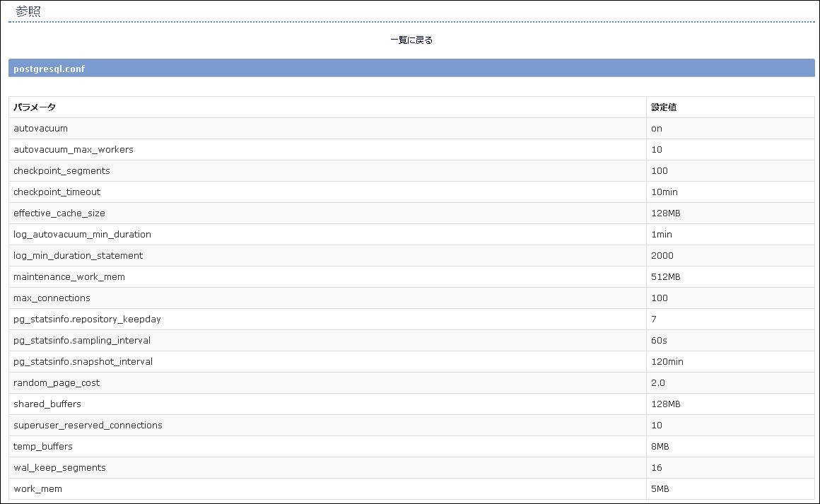
Task: Click the 2000 value for log_min_duration_statement
Action: pos(662,256)
